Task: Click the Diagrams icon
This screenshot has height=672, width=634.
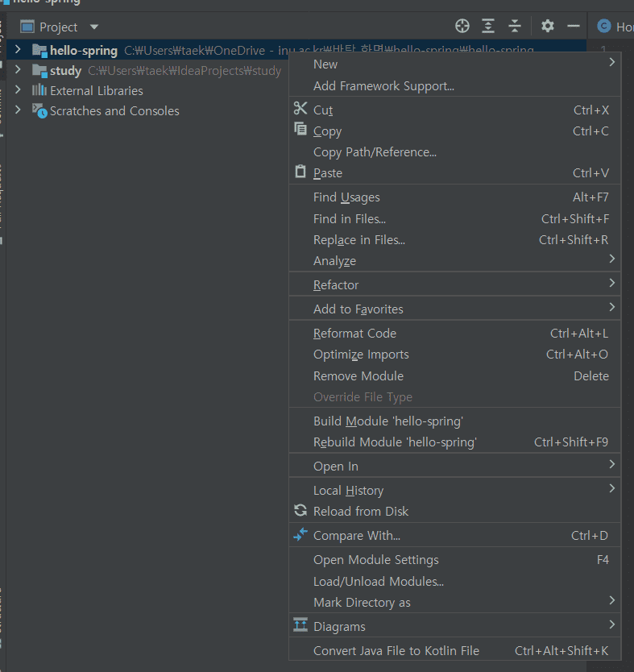Action: (x=300, y=624)
